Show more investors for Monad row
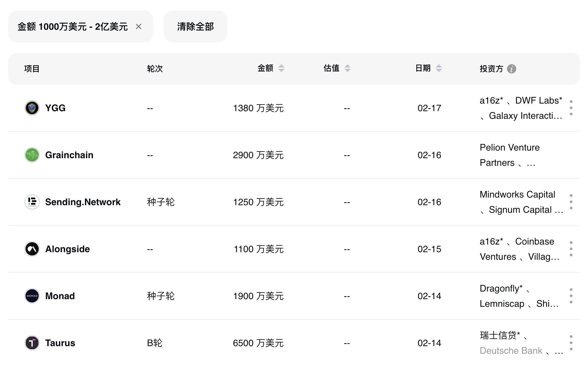 click(x=571, y=296)
